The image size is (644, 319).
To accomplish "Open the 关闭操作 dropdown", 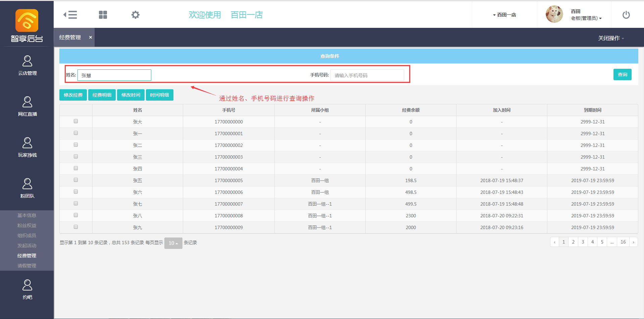I will (x=611, y=38).
